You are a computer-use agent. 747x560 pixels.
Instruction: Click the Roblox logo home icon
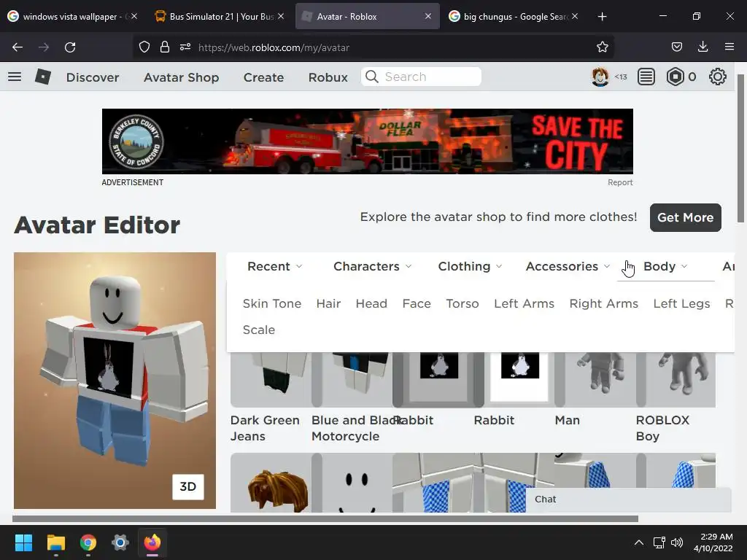(x=43, y=77)
